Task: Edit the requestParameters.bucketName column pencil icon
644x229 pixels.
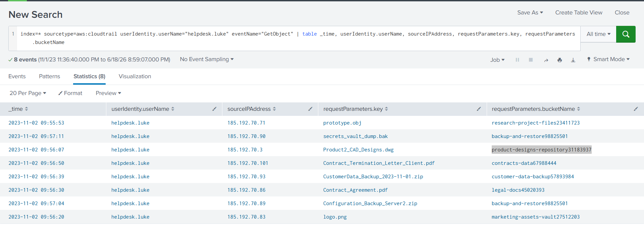Action: click(x=636, y=109)
